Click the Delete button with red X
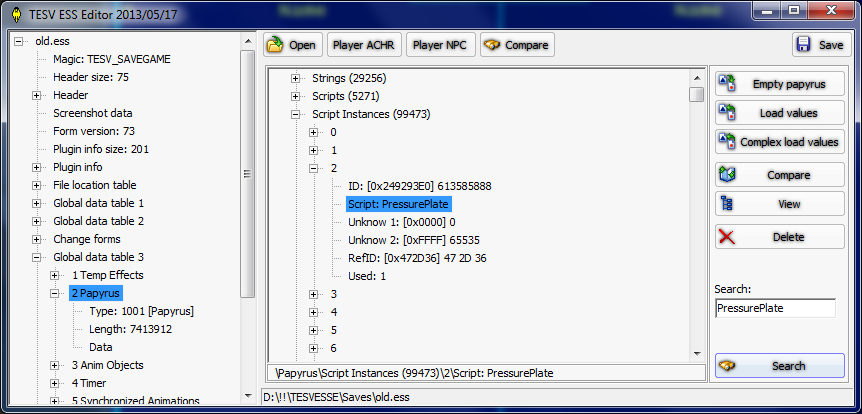This screenshot has width=862, height=414. [780, 236]
